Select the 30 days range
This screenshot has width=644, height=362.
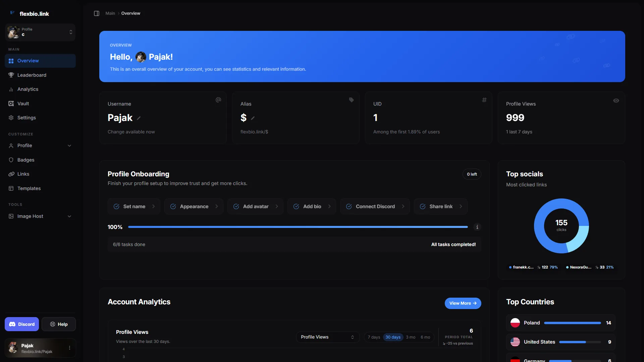[x=393, y=337]
